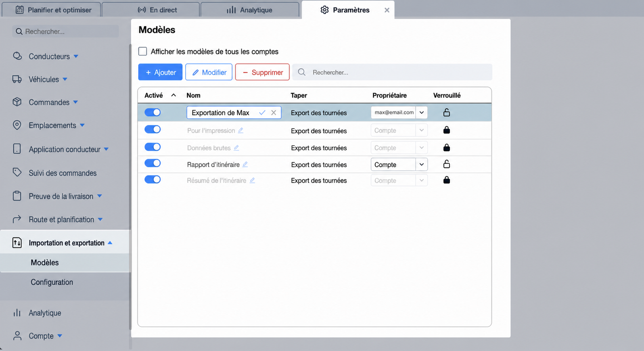Viewport: 644px width, 351px height.
Task: Expand the Véhicules menu arrow
Action: click(x=65, y=79)
